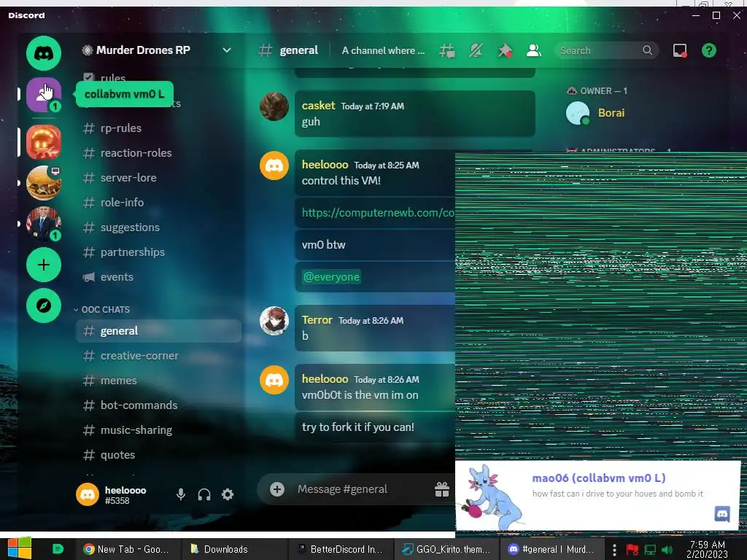Open the collabvm vm0 L server icon
747x560 pixels.
[x=43, y=94]
